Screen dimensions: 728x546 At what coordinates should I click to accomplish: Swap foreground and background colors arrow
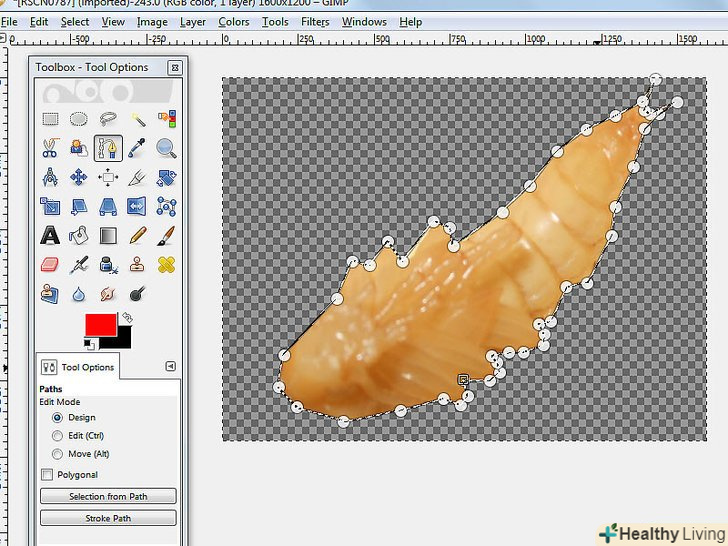[x=127, y=318]
